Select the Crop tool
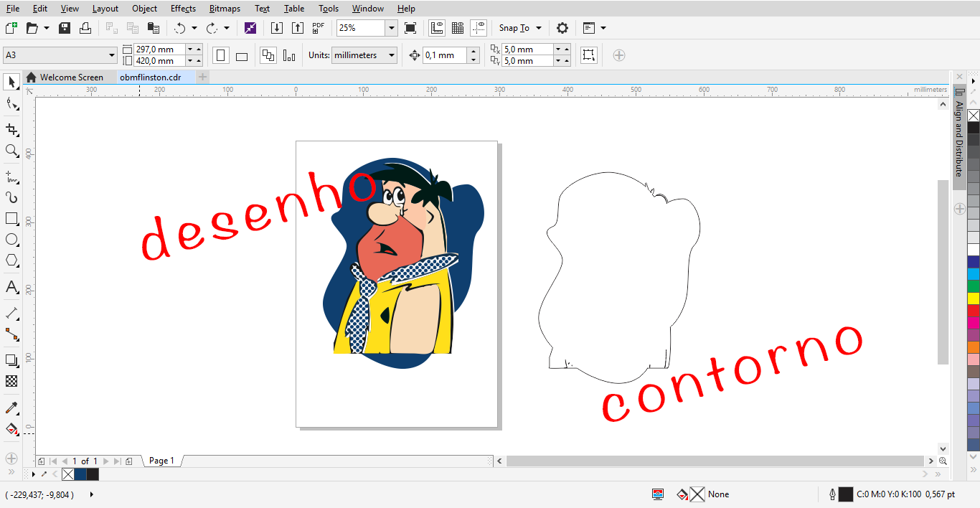This screenshot has width=980, height=508. point(11,129)
